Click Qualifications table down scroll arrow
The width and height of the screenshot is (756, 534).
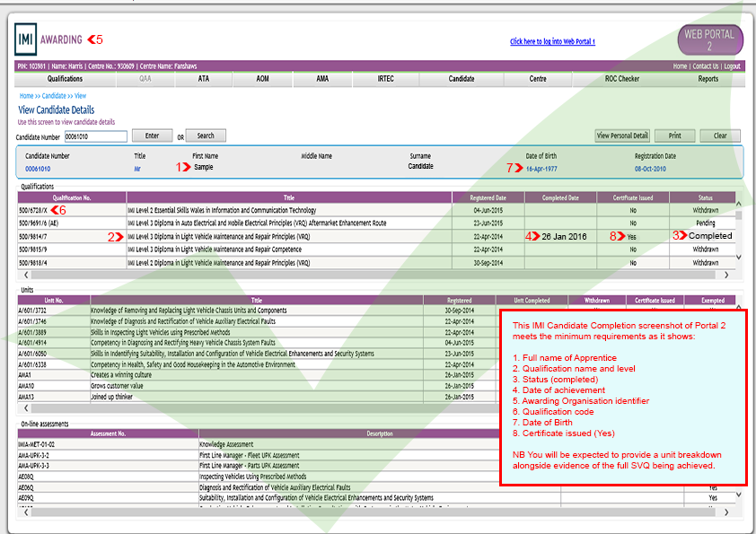point(738,258)
